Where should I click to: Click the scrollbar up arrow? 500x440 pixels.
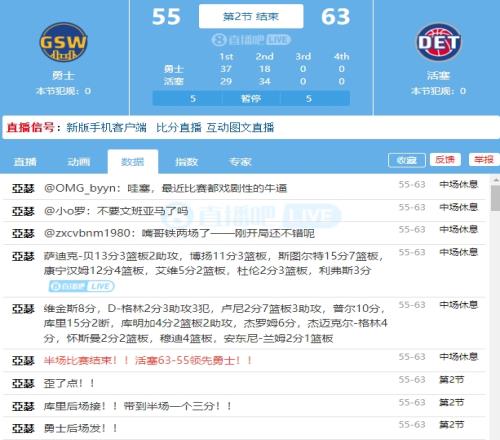(x=496, y=180)
